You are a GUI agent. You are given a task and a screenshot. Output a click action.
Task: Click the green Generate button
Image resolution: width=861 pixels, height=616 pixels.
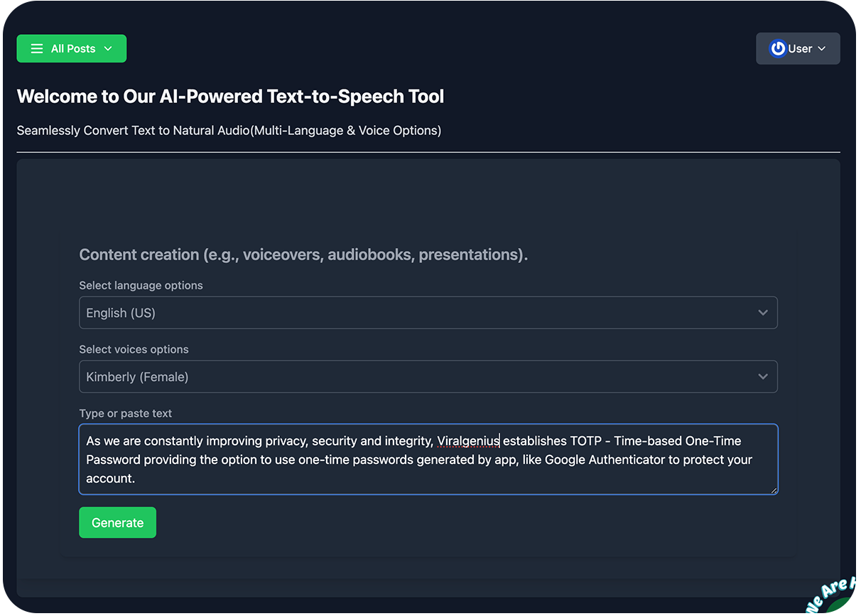click(x=117, y=522)
